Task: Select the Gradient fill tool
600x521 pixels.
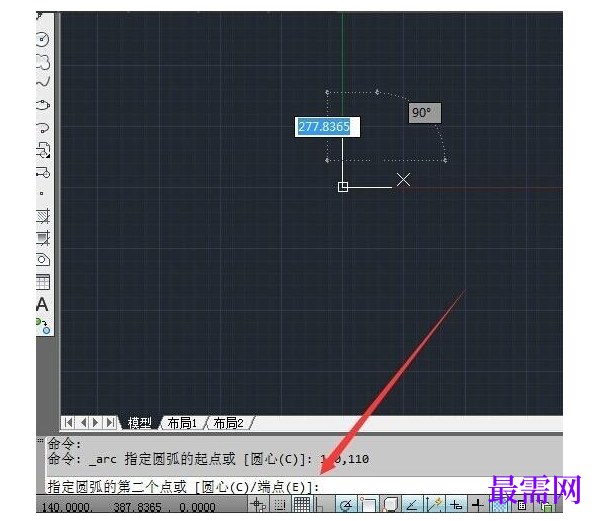Action: (43, 238)
